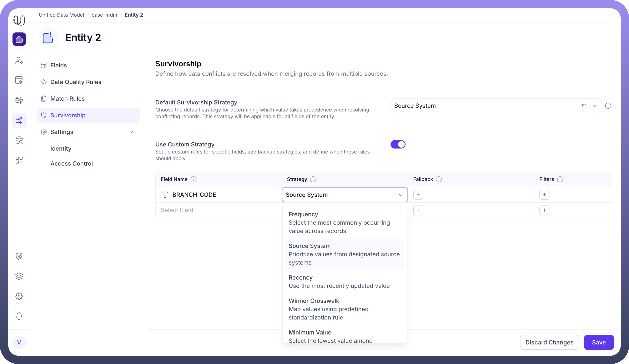
Task: Click the database search sidebar icon
Action: (19, 140)
